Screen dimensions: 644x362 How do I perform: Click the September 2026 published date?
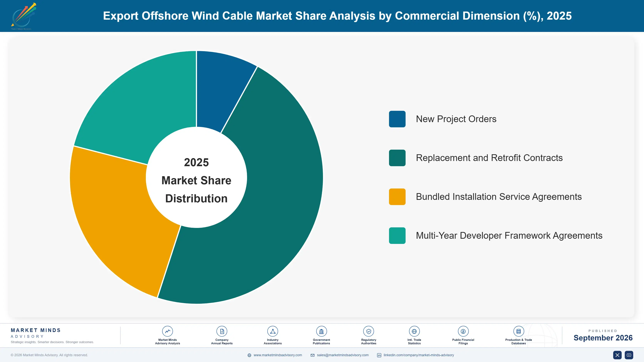click(x=603, y=338)
